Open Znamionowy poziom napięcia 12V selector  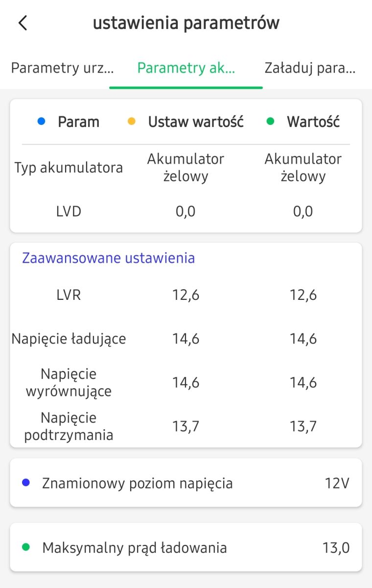(x=186, y=483)
